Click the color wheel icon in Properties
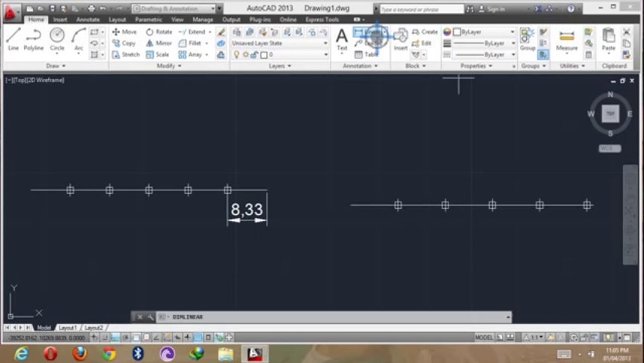 pos(447,32)
